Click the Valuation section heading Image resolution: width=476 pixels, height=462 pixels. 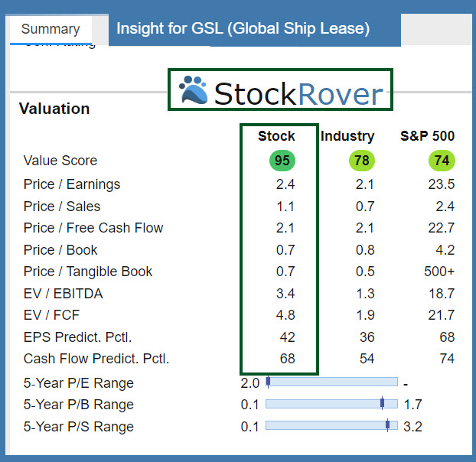click(54, 109)
